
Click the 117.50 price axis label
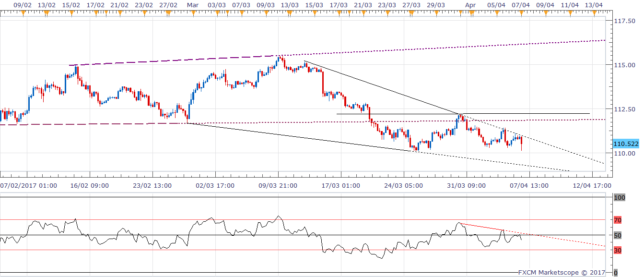(625, 21)
